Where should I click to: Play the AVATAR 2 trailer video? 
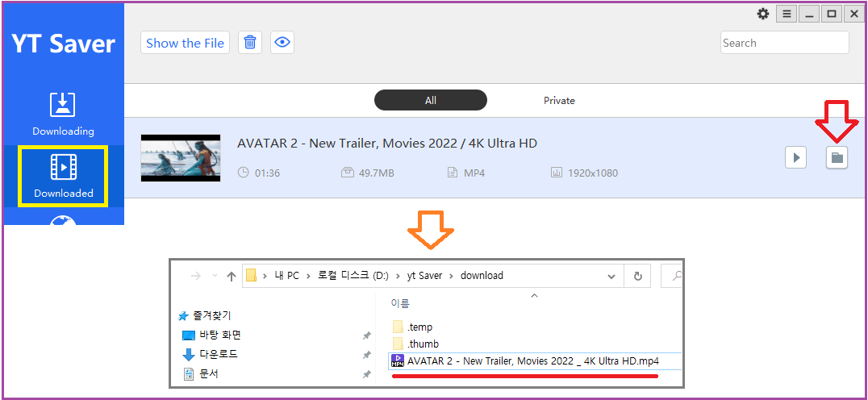click(796, 158)
